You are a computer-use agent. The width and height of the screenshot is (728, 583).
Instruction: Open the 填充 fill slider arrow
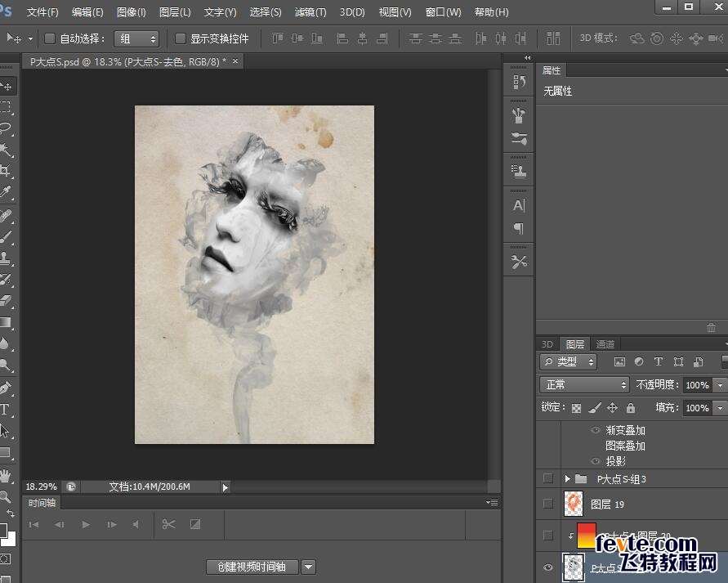(720, 408)
